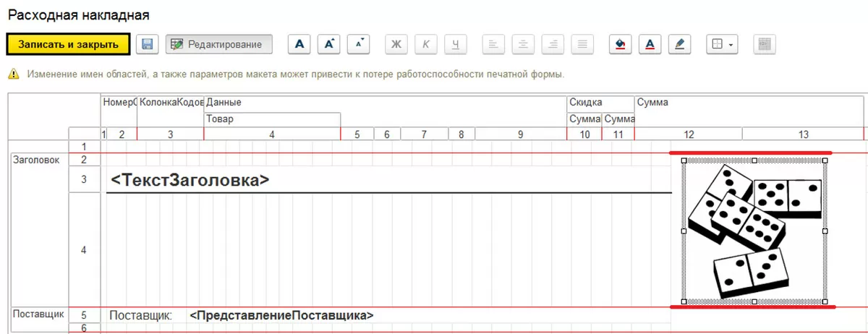Toggle bold 'Ж' formatting
Viewport: 868px width, 334px height.
(x=396, y=44)
